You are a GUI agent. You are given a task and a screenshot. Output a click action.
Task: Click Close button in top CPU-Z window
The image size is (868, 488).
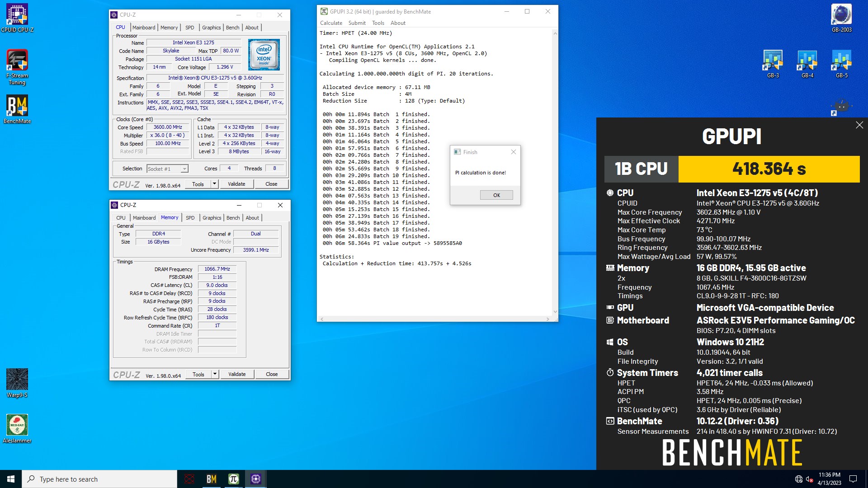(271, 184)
